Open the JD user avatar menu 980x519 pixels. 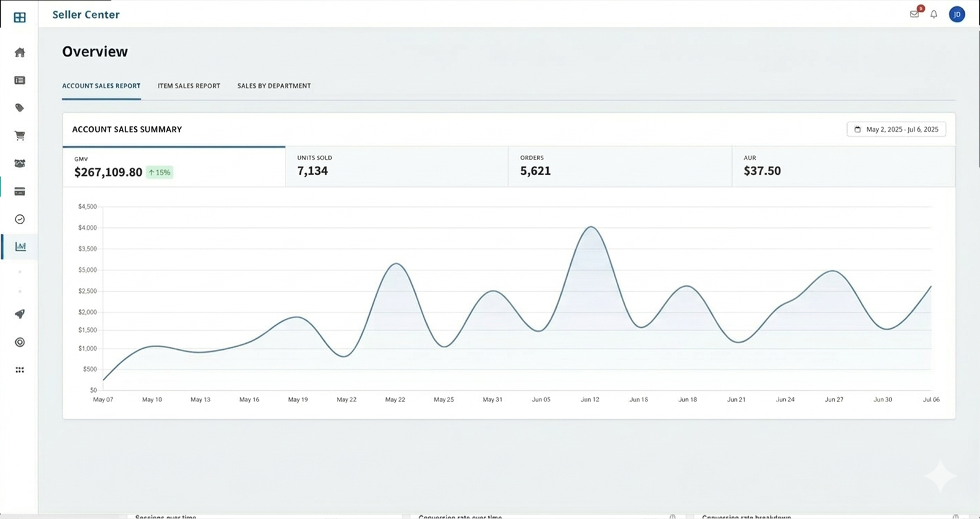click(957, 14)
